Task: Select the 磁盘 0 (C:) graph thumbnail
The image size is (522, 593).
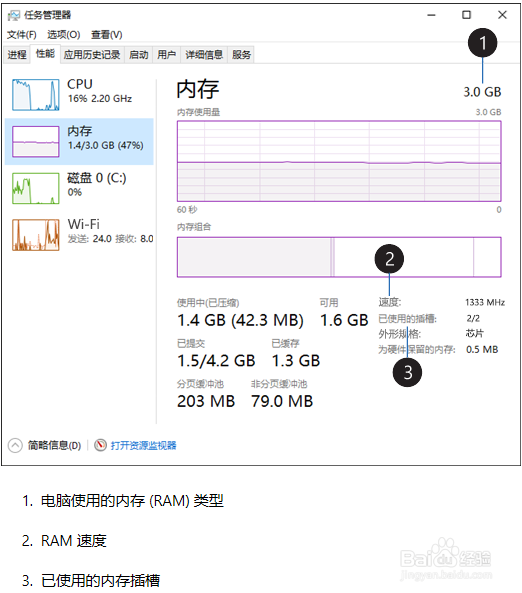Action: pos(36,188)
